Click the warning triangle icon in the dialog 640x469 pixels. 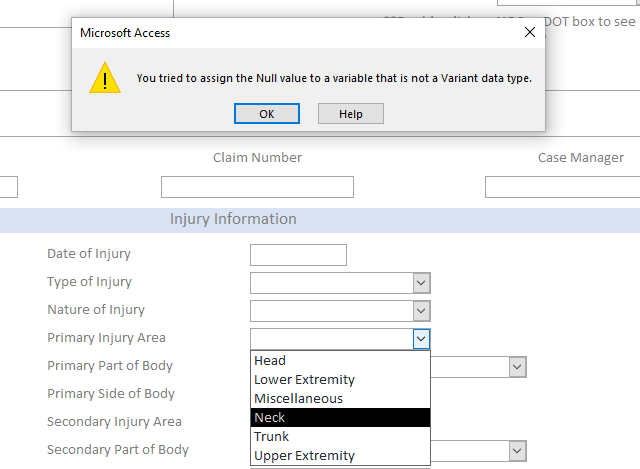point(105,78)
